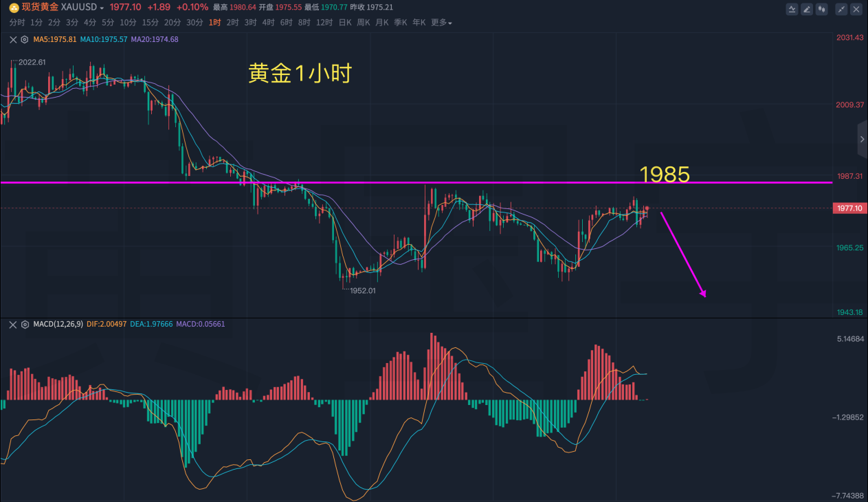
Task: Click the DEA:1.97666 value
Action: coord(152,324)
